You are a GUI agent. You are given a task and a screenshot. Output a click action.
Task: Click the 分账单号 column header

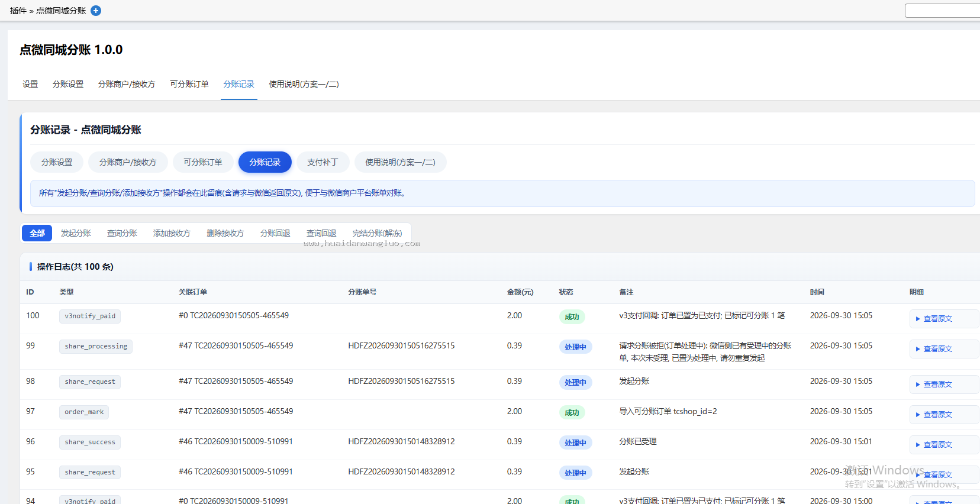click(362, 292)
